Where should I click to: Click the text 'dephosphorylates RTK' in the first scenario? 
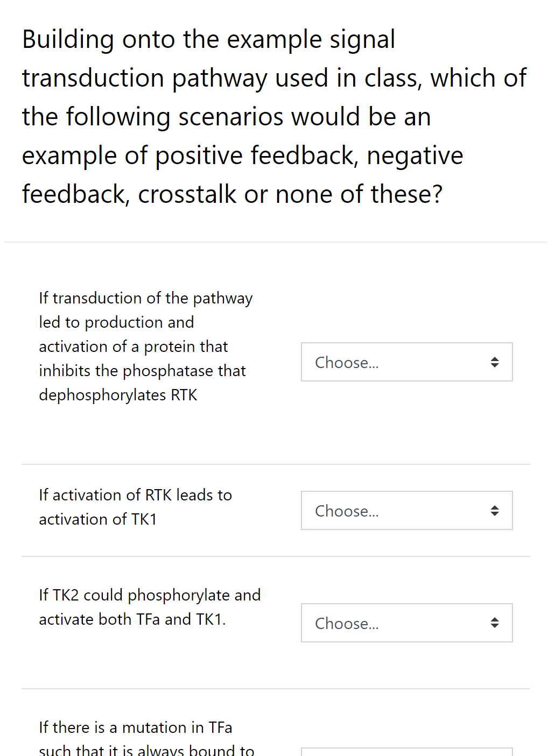[x=118, y=394]
